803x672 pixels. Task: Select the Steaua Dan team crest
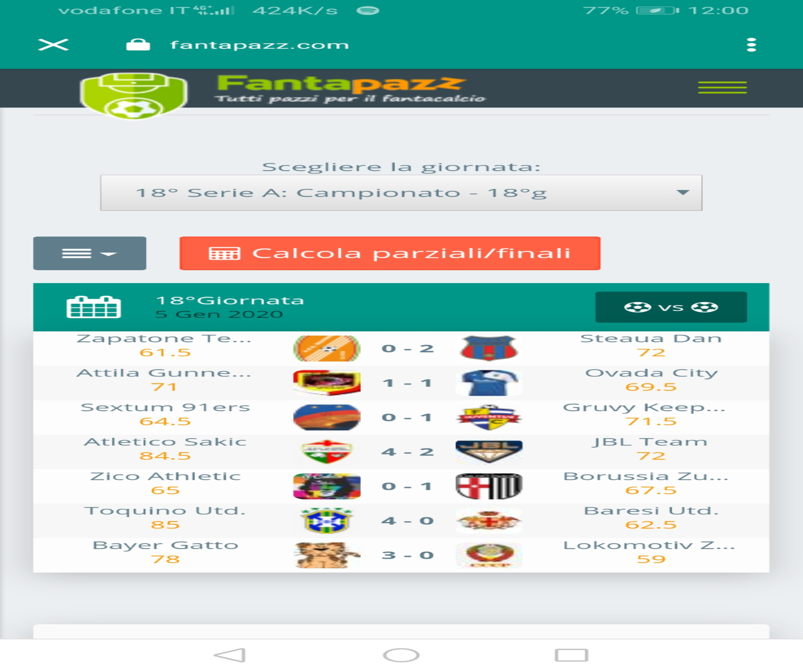pos(489,348)
